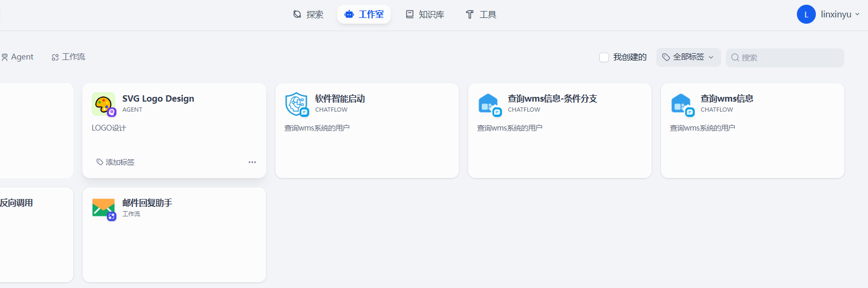Expand the linxinyu account menu arrow
Image resolution: width=868 pixels, height=288 pixels.
click(857, 15)
